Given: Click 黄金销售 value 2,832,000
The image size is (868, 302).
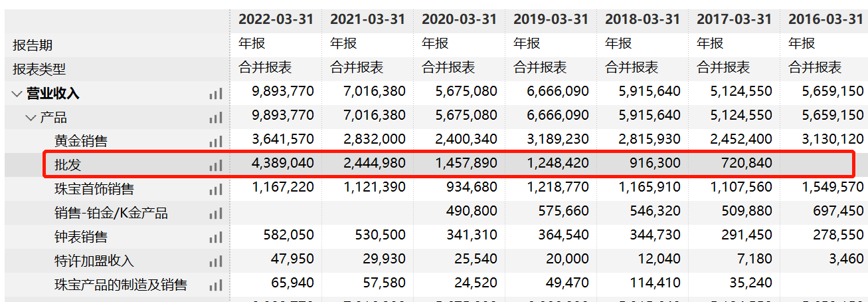Looking at the screenshot, I should pyautogui.click(x=375, y=139).
